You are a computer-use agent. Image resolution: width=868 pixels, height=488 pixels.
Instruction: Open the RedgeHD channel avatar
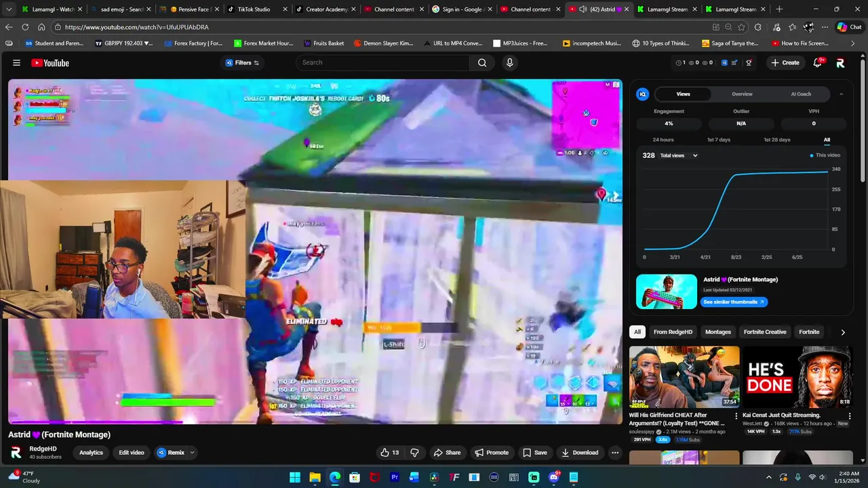pyautogui.click(x=16, y=452)
